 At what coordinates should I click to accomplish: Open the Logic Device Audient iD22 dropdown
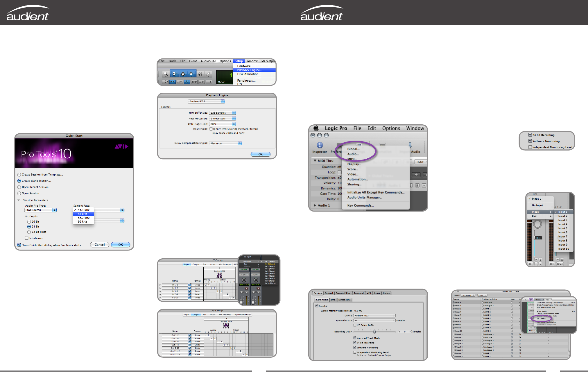[x=374, y=316]
